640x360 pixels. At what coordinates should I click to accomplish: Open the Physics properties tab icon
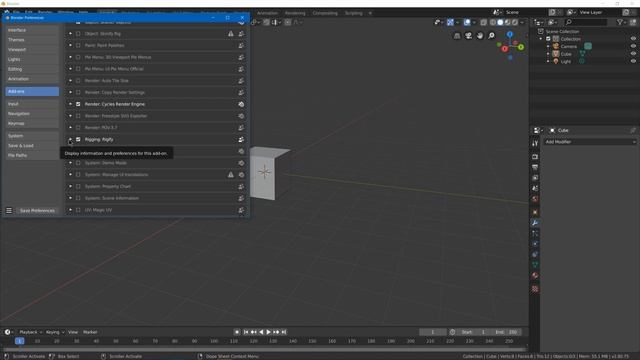pos(535,244)
